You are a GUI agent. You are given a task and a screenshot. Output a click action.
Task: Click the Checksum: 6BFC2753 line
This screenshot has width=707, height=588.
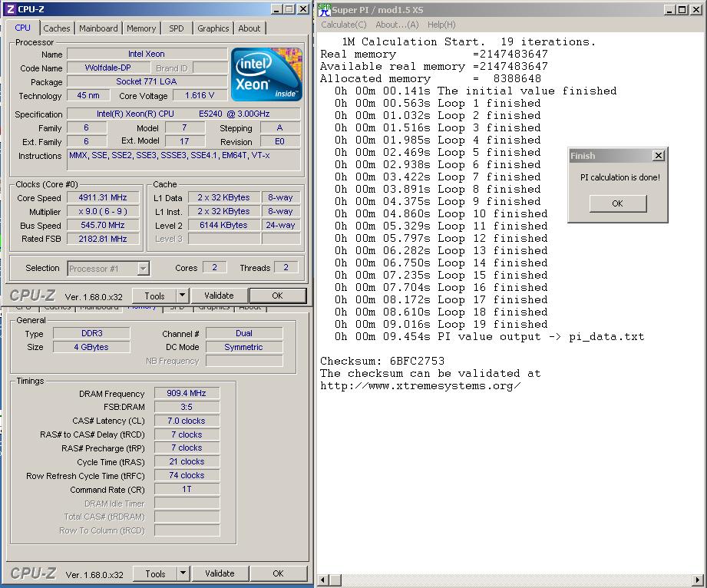pyautogui.click(x=382, y=362)
